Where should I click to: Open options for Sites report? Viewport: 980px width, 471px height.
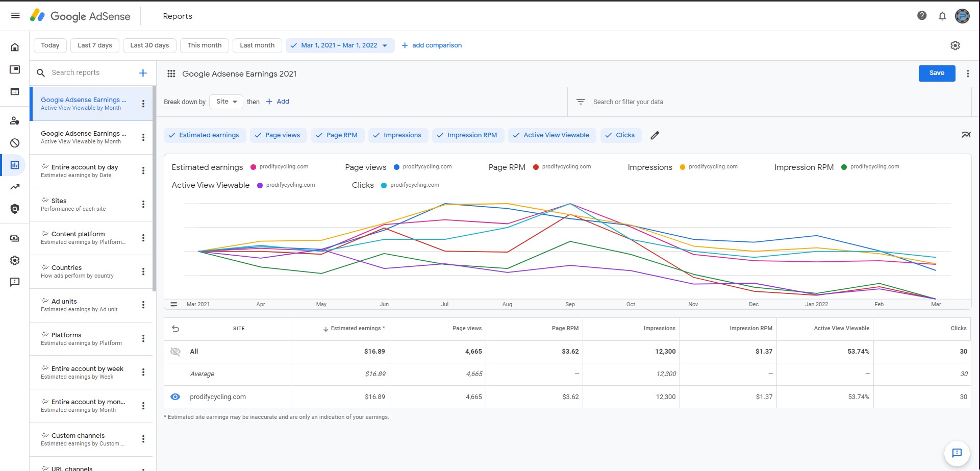(x=143, y=204)
